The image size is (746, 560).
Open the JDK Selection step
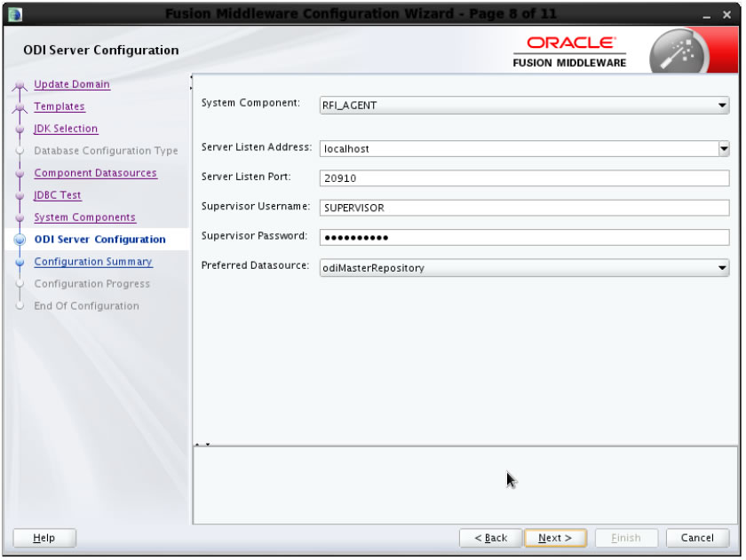pyautogui.click(x=66, y=129)
